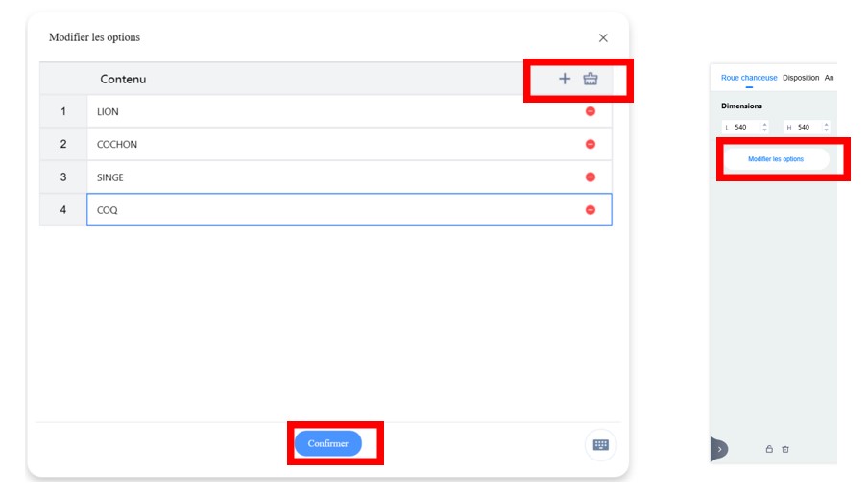Add a new option with the plus icon
This screenshot has width=868, height=495.
[x=564, y=79]
